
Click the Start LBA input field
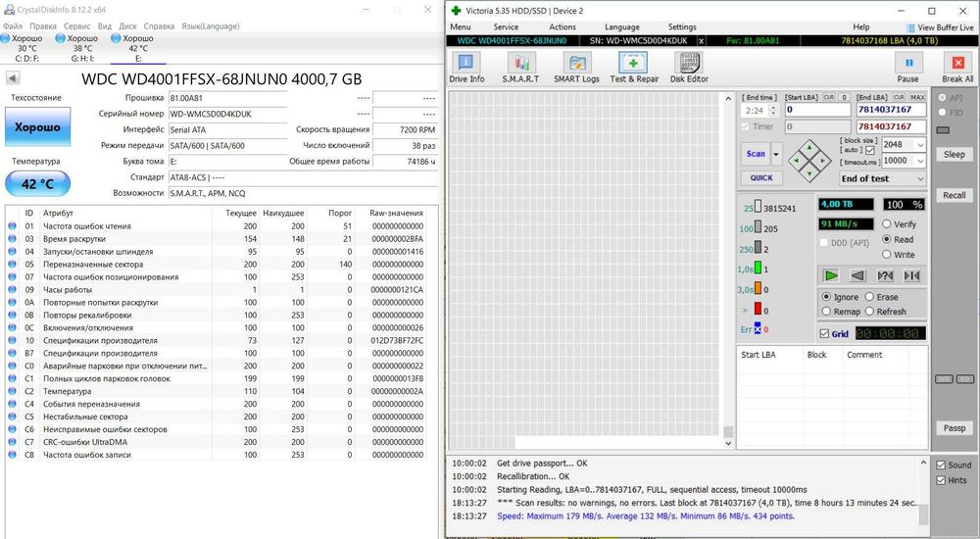pos(817,110)
